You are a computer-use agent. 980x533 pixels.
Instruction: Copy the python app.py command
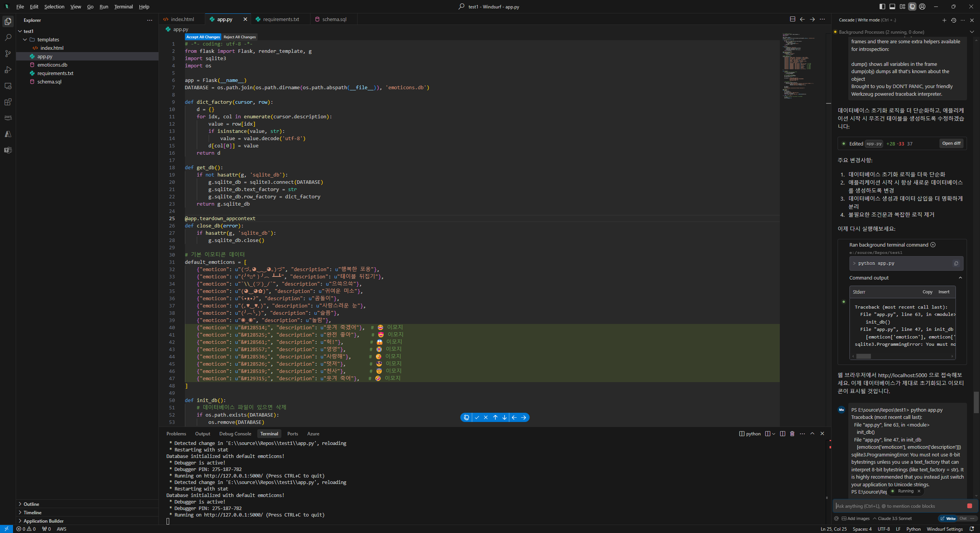956,263
